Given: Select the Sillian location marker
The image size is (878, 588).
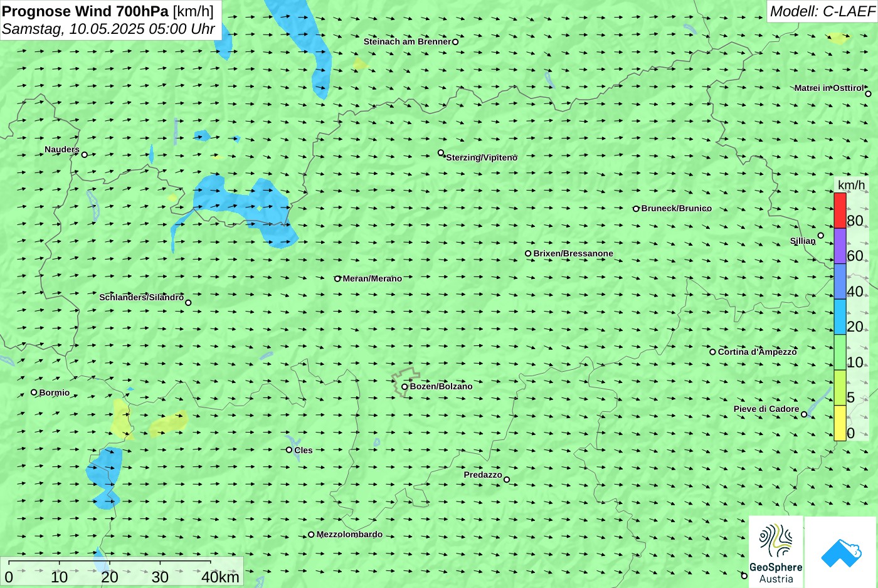Looking at the screenshot, I should [821, 236].
